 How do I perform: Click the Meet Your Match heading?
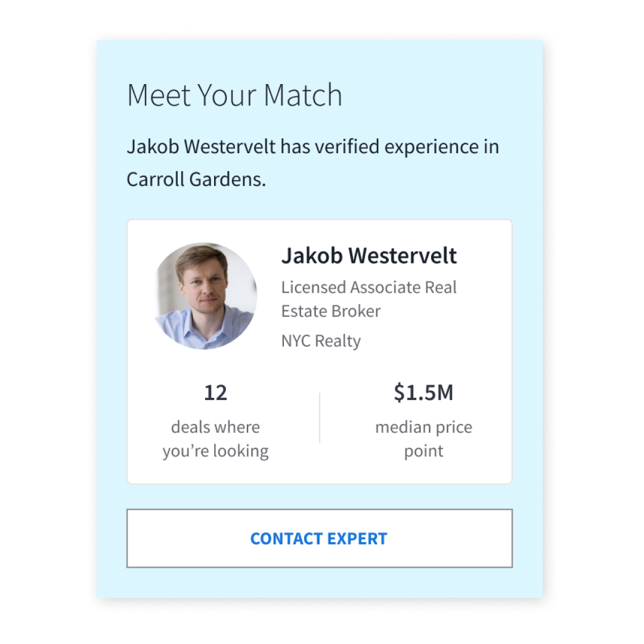pos(234,95)
